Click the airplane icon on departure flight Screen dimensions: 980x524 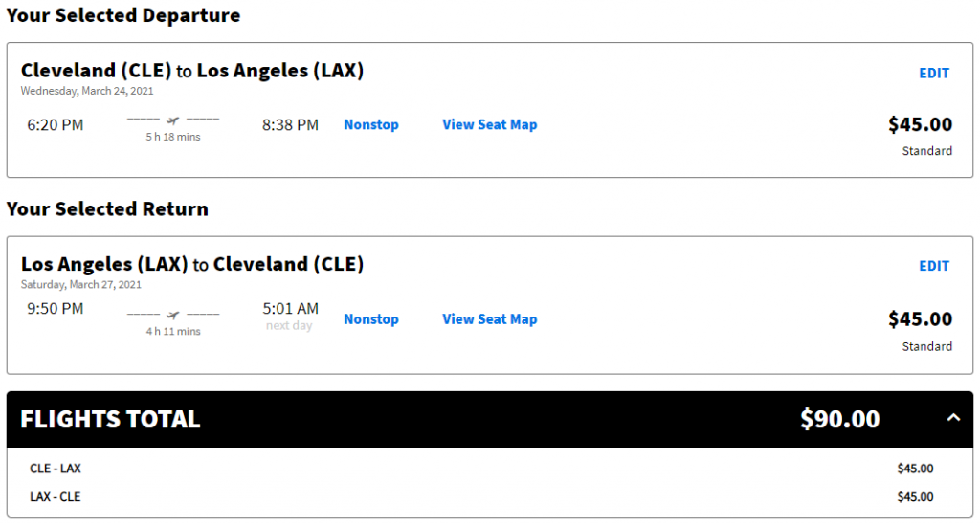[x=173, y=120]
